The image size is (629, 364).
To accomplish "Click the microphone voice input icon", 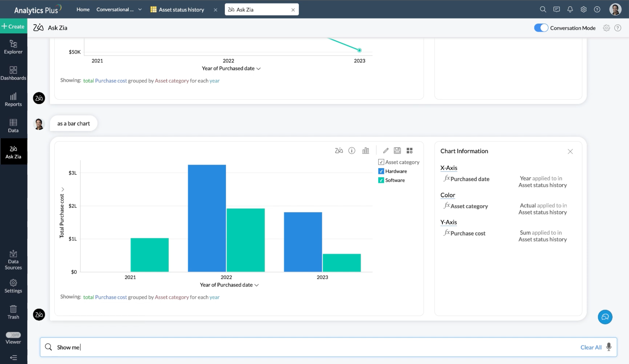I will 609,347.
